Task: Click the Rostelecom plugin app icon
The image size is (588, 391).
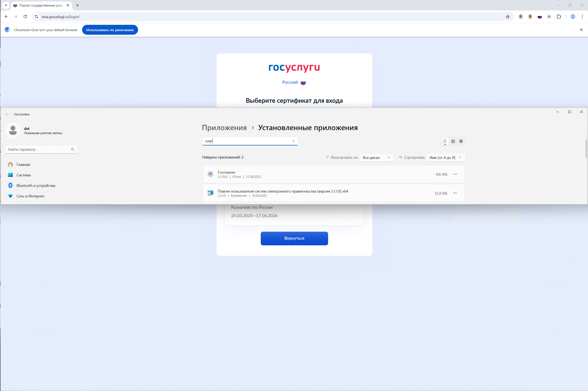Action: click(x=210, y=193)
